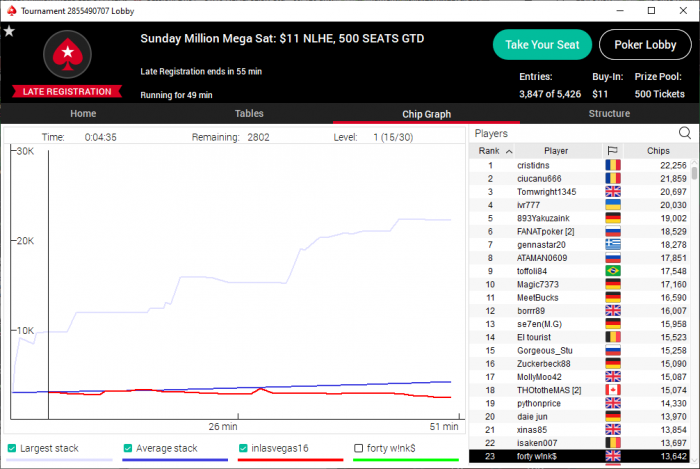Select player daie jun row
Image resolution: width=700 pixels, height=469 pixels.
point(579,416)
